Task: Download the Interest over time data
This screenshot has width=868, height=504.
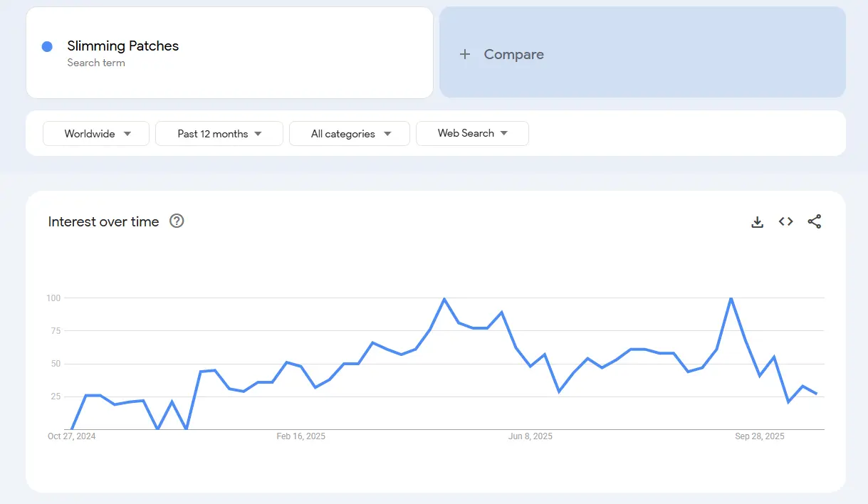Action: (758, 222)
